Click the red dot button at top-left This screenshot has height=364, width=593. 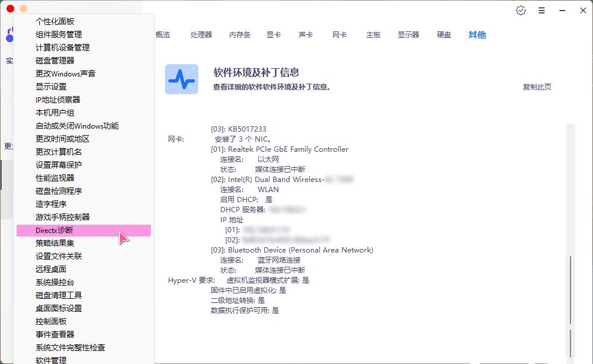10,9
